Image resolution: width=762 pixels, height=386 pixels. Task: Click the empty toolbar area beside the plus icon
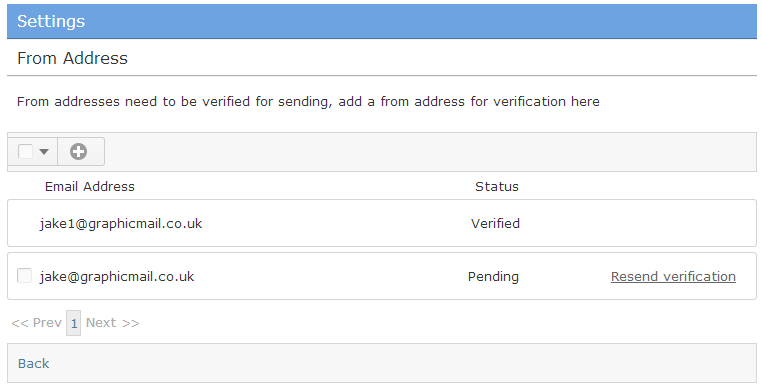click(x=430, y=152)
